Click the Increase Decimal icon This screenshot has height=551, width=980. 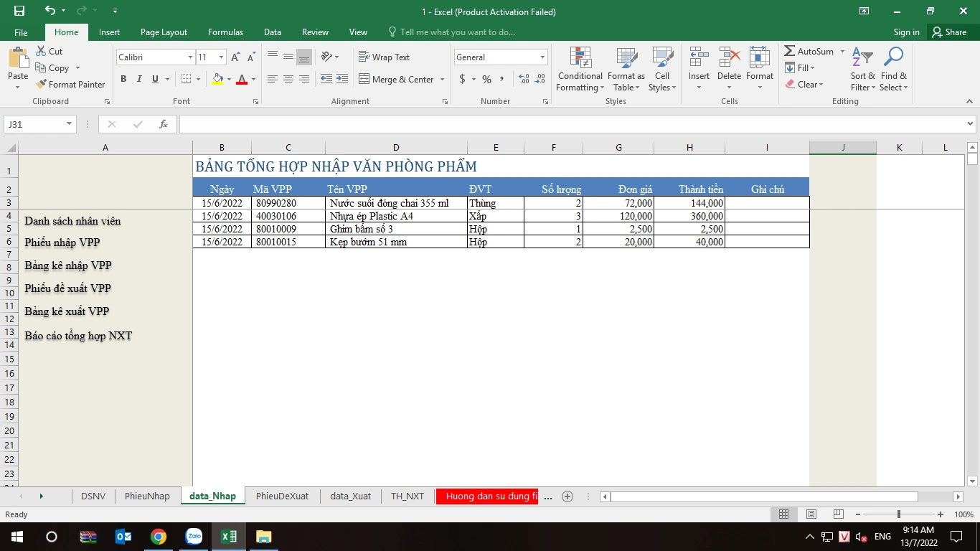524,79
